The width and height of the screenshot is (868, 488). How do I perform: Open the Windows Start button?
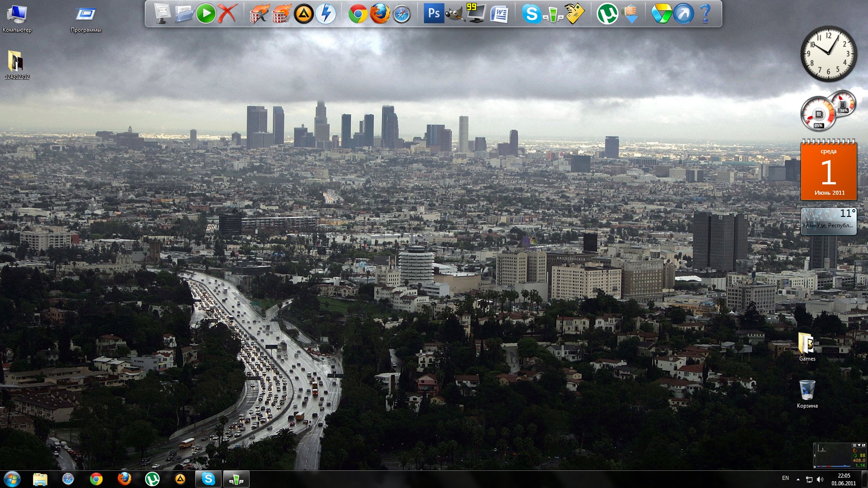tap(12, 479)
